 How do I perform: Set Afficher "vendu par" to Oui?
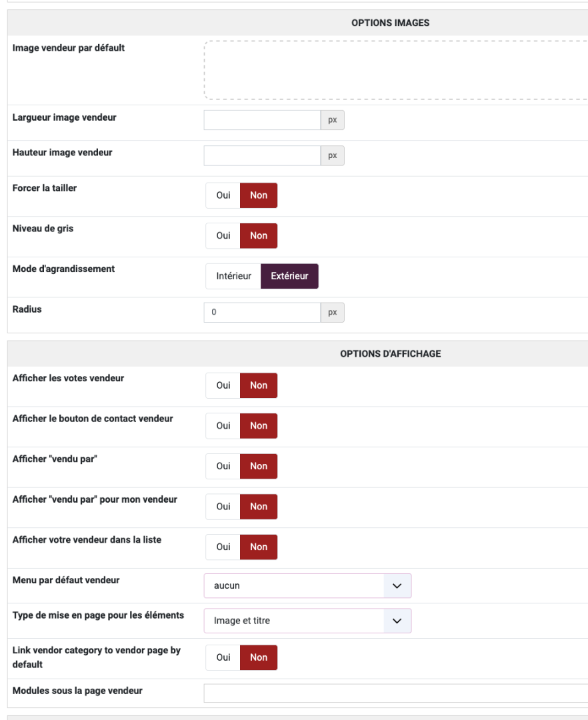[223, 466]
